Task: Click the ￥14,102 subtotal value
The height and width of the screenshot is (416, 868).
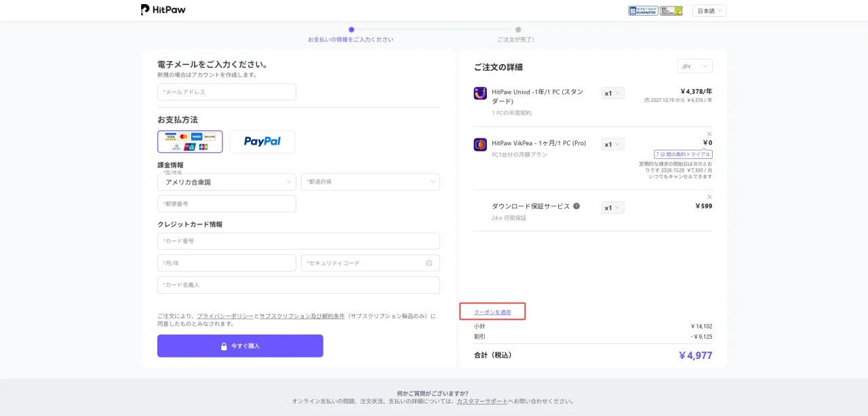Action: pos(701,326)
